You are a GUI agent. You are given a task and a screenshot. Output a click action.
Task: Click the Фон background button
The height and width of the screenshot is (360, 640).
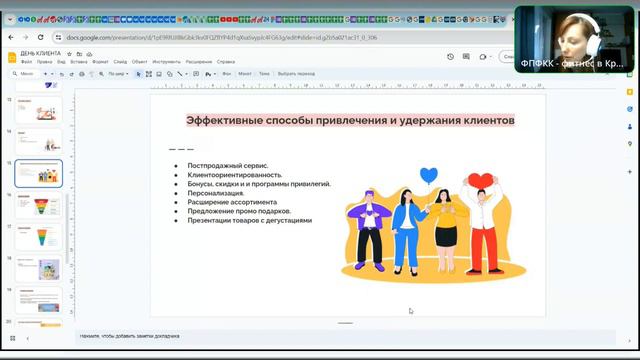[x=227, y=74]
